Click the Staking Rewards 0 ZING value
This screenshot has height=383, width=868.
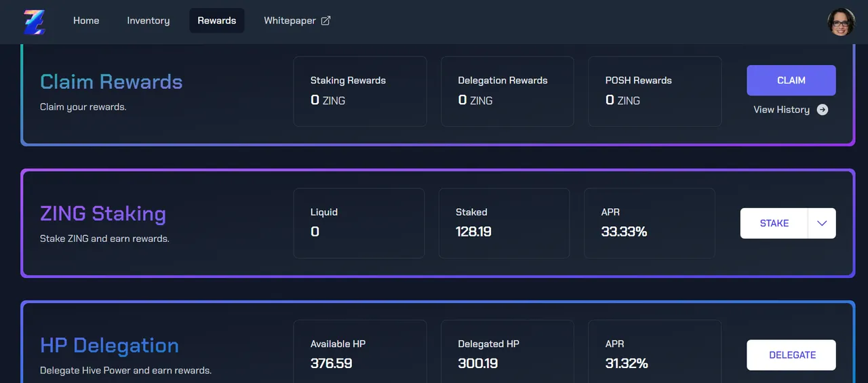pos(328,100)
